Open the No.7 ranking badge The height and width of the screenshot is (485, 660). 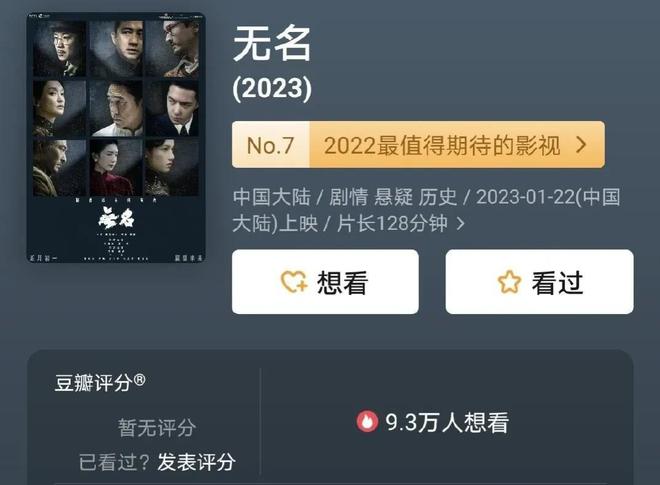point(271,145)
